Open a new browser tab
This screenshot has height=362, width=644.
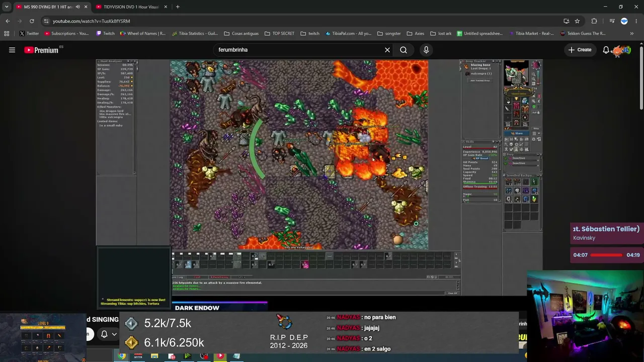click(x=178, y=7)
